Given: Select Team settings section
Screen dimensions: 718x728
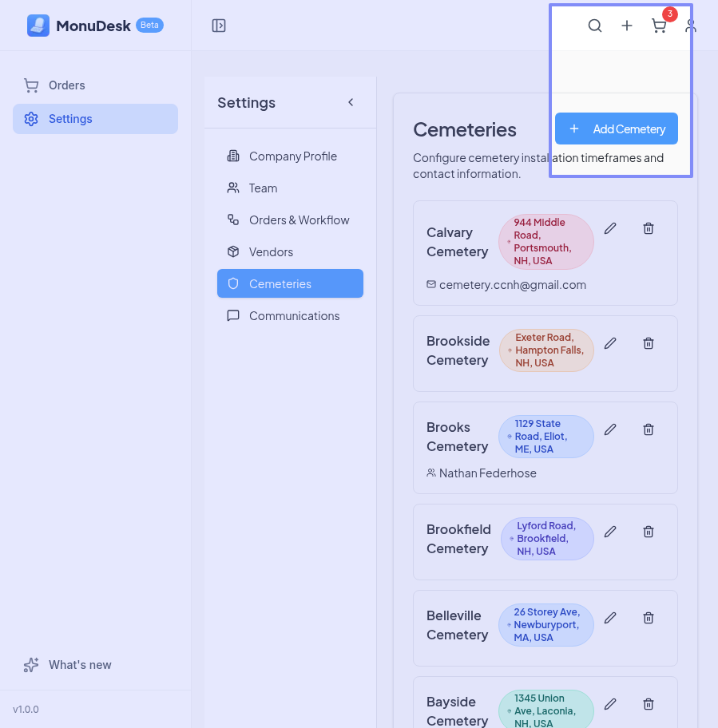Looking at the screenshot, I should [263, 188].
